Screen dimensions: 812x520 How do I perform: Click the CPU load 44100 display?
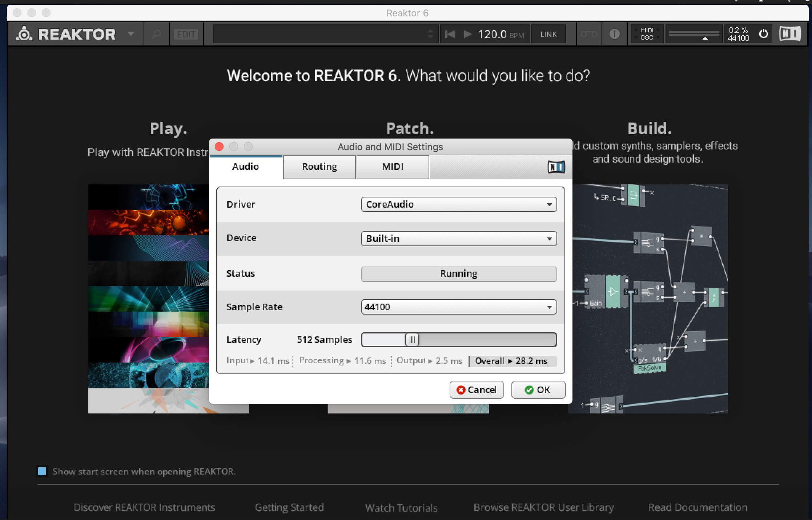tap(739, 34)
